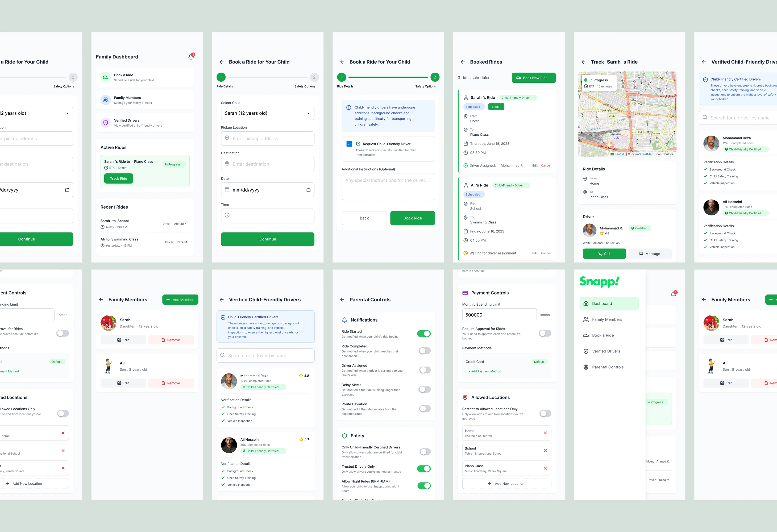This screenshot has width=777, height=532.
Task: Go back from Parental Controls screen
Action: (x=342, y=300)
